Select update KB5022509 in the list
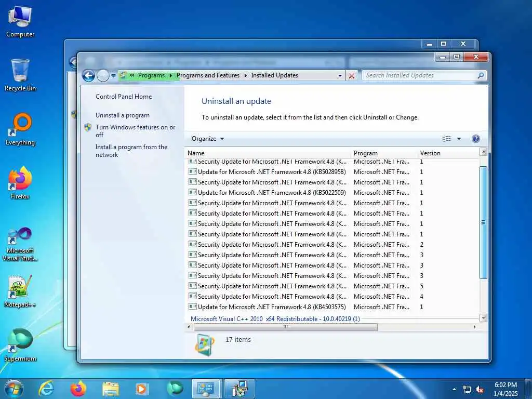 click(x=332, y=192)
